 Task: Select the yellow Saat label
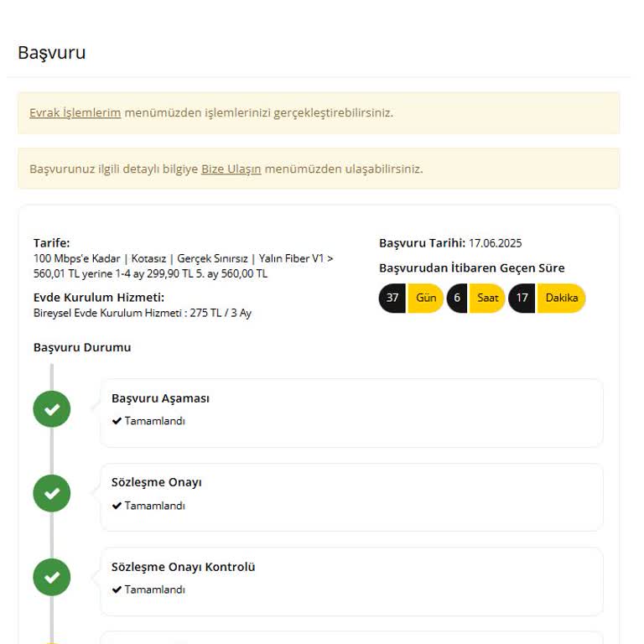pos(487,298)
